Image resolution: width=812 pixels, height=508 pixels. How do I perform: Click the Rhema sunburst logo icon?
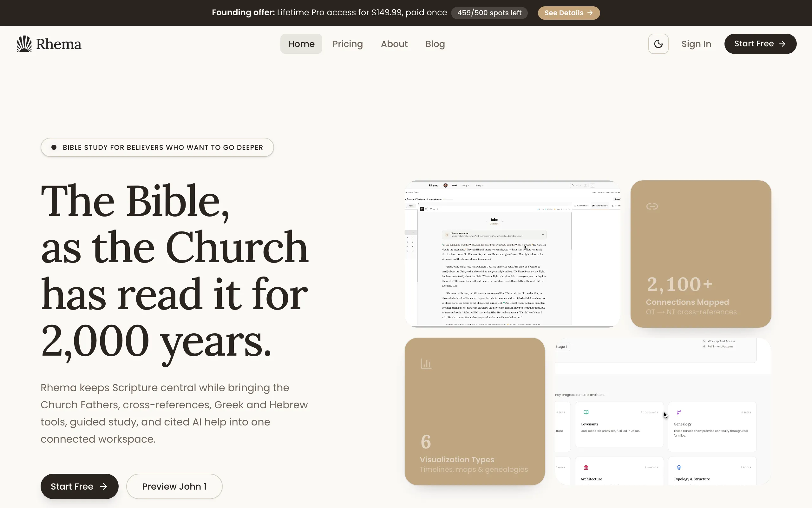(24, 44)
